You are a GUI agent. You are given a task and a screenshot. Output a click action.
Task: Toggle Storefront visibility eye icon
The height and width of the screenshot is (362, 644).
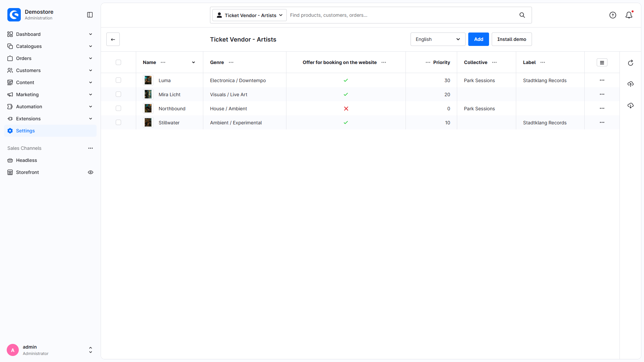pyautogui.click(x=91, y=172)
